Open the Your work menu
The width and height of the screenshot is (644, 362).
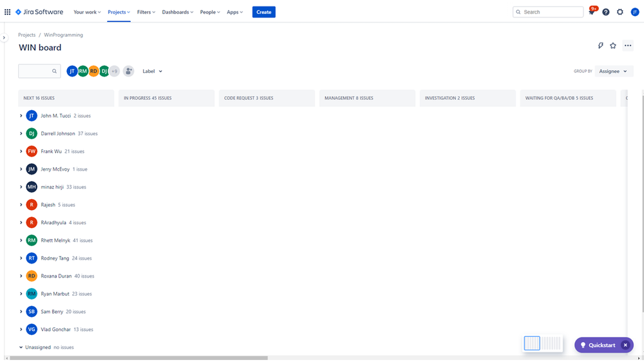tap(87, 12)
